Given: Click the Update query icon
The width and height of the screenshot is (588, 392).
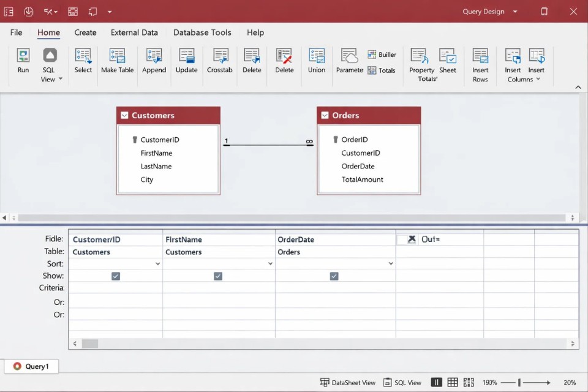Looking at the screenshot, I should (x=186, y=56).
